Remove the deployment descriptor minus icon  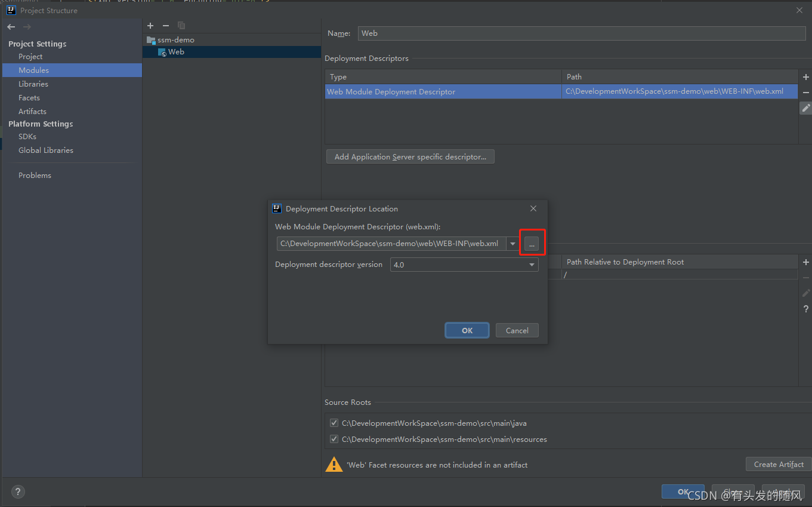tap(805, 93)
